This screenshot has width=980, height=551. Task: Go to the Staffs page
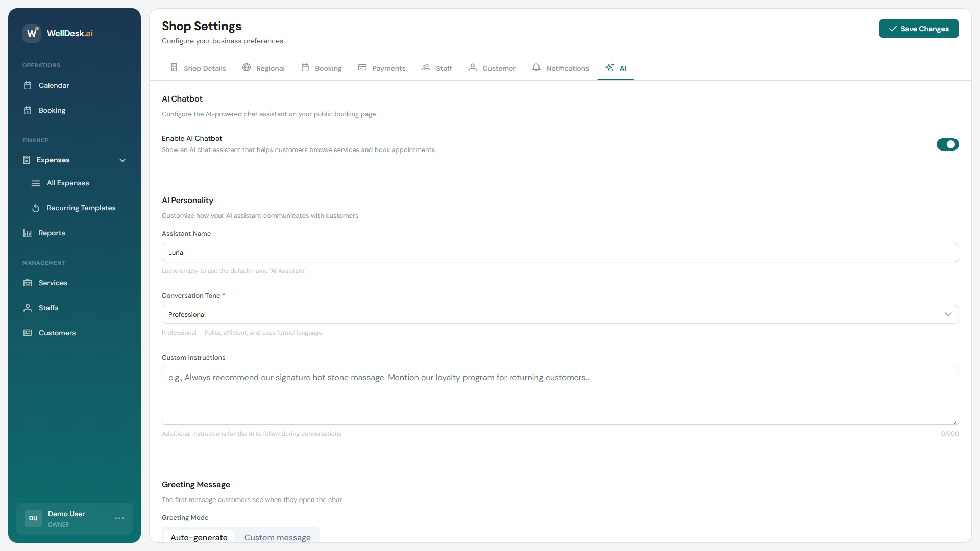click(x=48, y=308)
